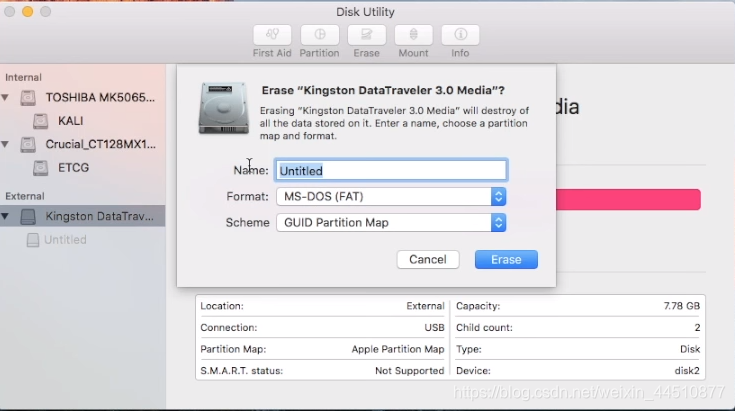Click the Connection value USB
Screen dimensions: 735x411
[435, 328]
